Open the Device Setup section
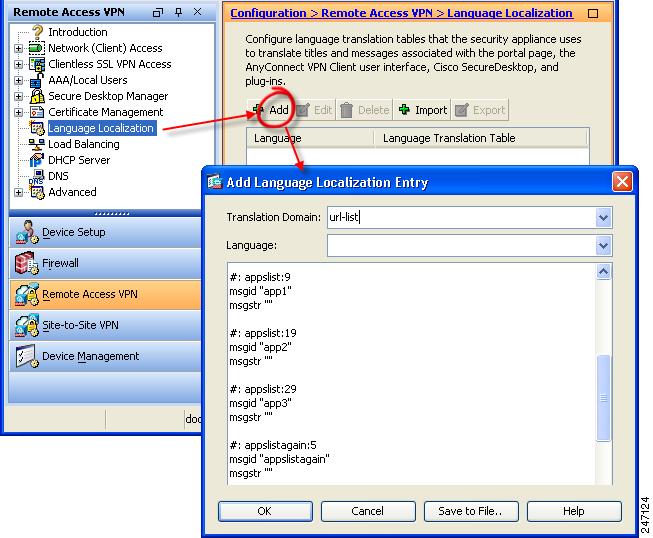Image resolution: width=653 pixels, height=538 pixels. coord(105,232)
